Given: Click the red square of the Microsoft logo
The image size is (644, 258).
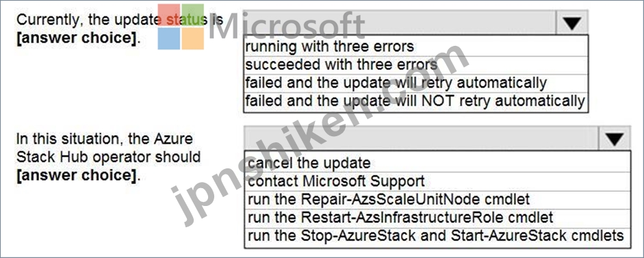Looking at the screenshot, I should tap(169, 15).
